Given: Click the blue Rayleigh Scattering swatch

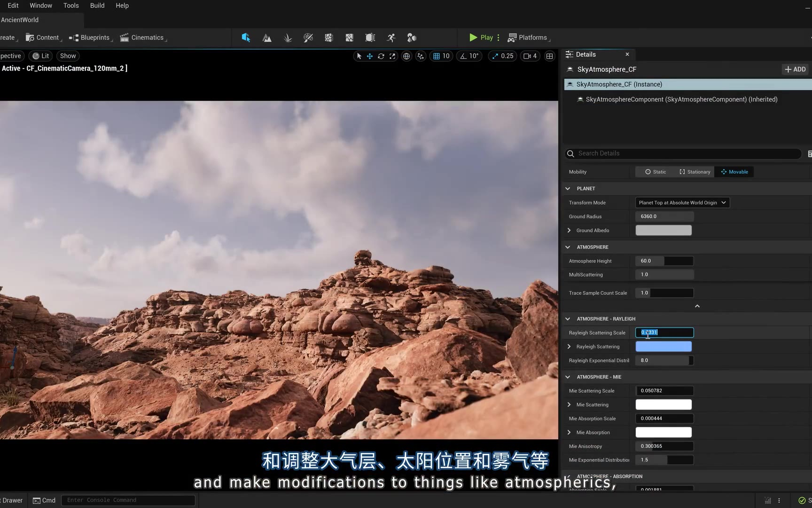Looking at the screenshot, I should [x=664, y=347].
